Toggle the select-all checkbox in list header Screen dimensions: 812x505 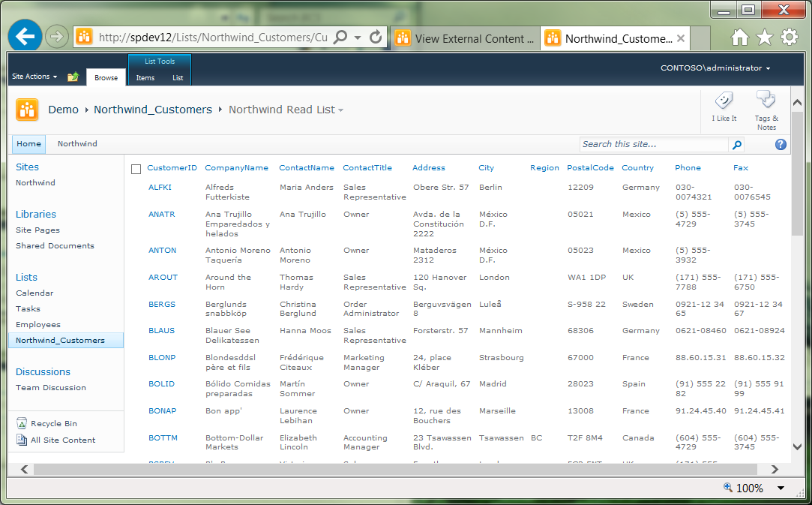click(x=136, y=169)
